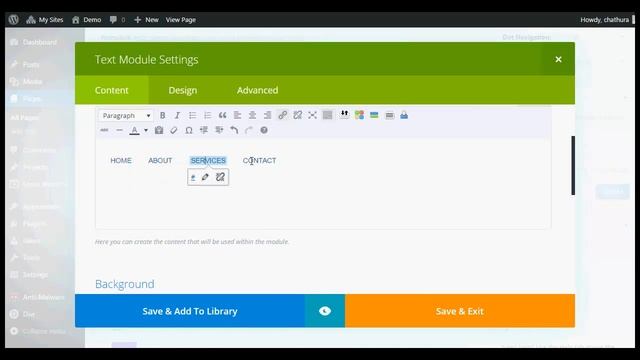The height and width of the screenshot is (360, 640).
Task: Open keyboard shortcuts help icon
Action: coord(264,130)
